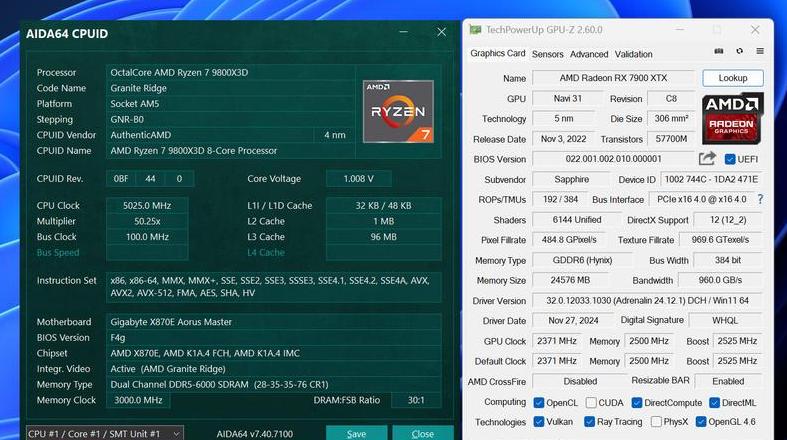Toggle the OpenCL checkbox
This screenshot has width=787, height=440.
[x=539, y=402]
